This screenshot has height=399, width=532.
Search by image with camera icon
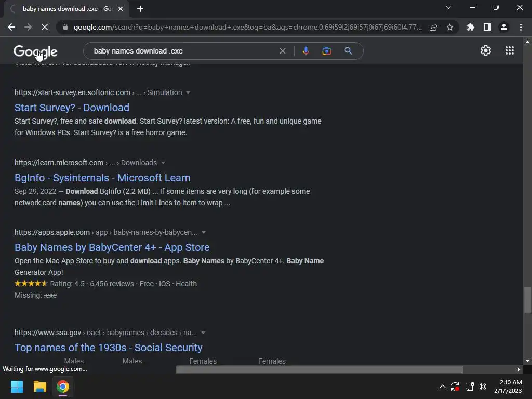pos(326,51)
